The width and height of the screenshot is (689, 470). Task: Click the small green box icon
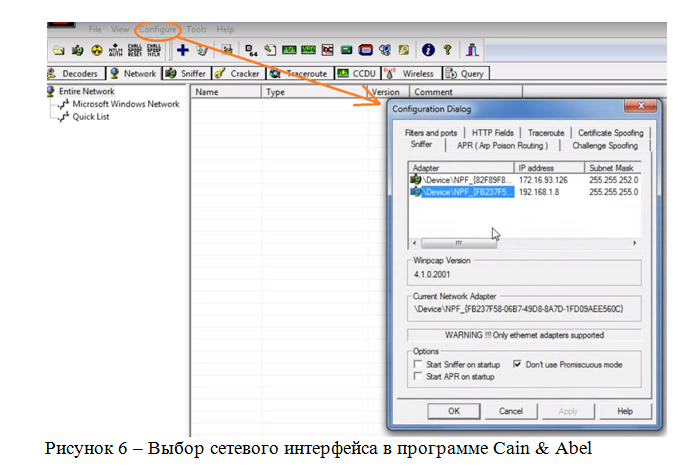point(346,50)
